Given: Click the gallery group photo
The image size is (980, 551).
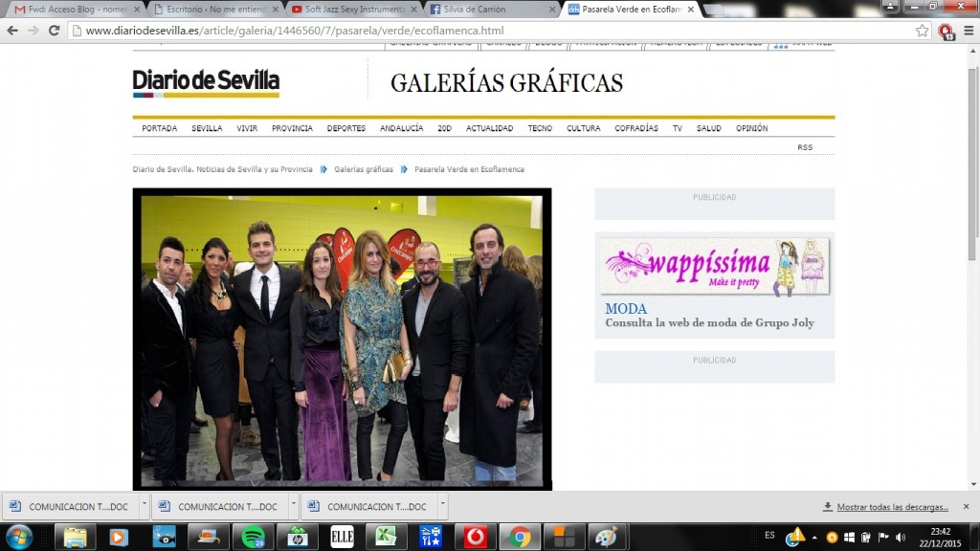Looking at the screenshot, I should 342,340.
